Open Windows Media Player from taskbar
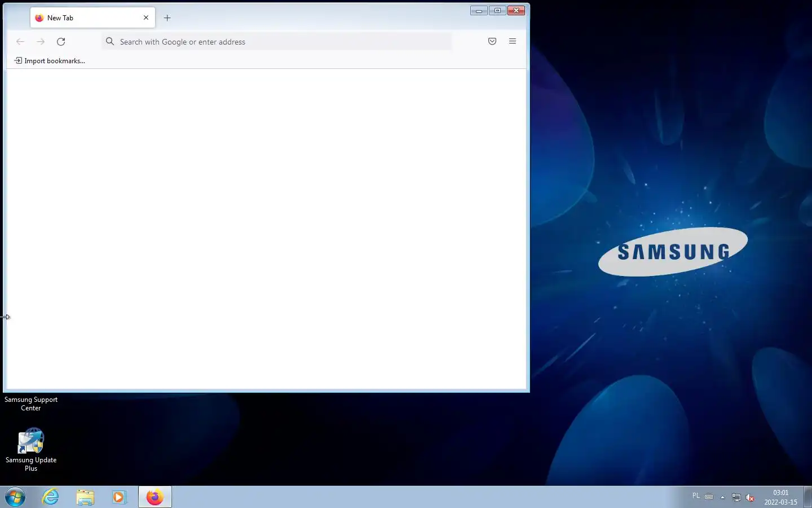812x508 pixels. [119, 497]
